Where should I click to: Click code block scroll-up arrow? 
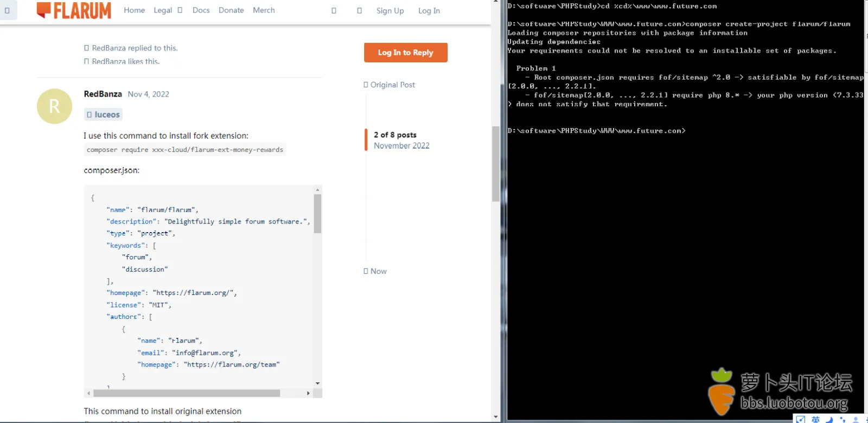pos(317,190)
